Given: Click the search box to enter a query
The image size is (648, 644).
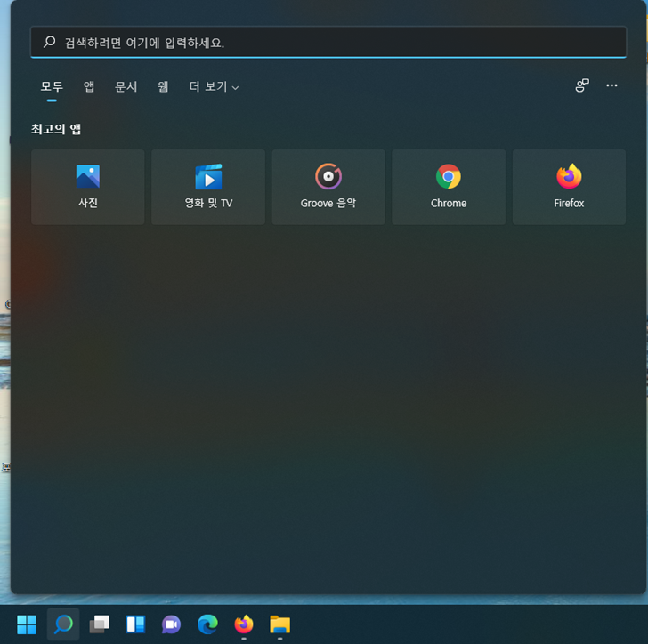Looking at the screenshot, I should click(x=328, y=43).
